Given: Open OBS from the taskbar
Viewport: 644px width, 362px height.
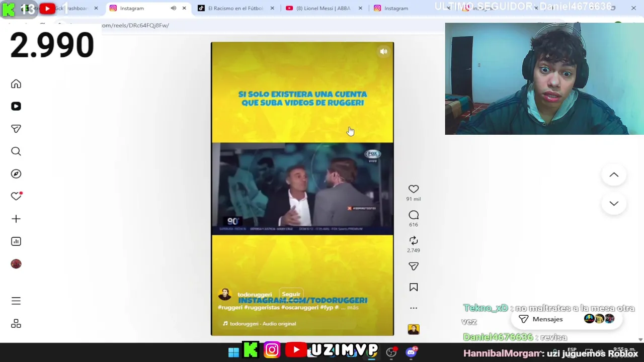Looking at the screenshot, I should click(x=391, y=352).
